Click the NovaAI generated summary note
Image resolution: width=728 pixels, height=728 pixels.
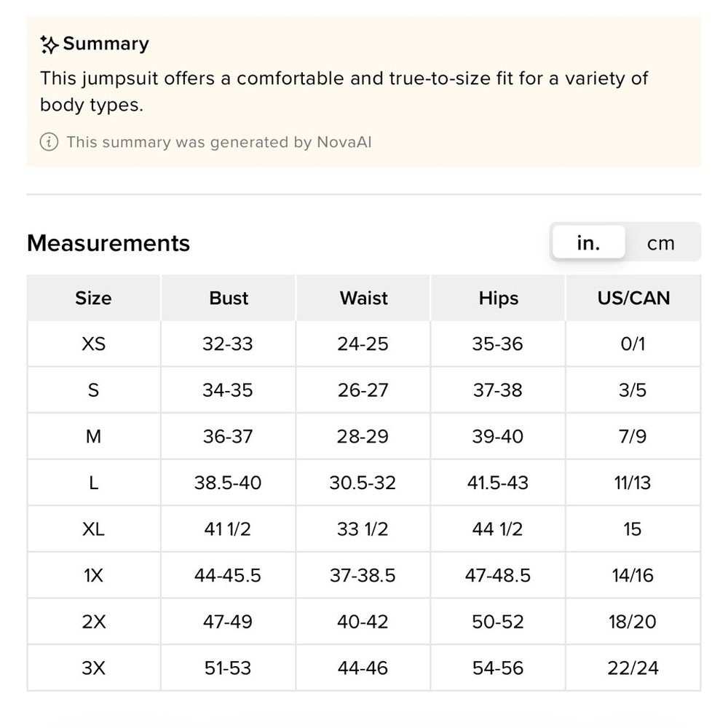click(x=218, y=142)
